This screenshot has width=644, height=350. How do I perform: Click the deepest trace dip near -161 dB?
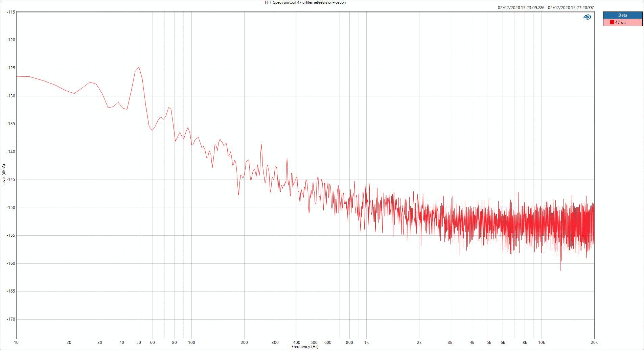tap(560, 270)
